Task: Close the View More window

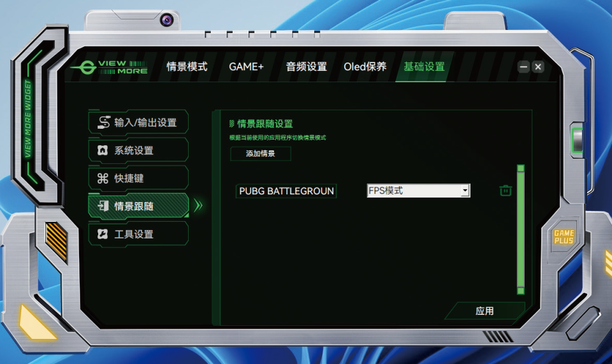Action: pyautogui.click(x=538, y=67)
